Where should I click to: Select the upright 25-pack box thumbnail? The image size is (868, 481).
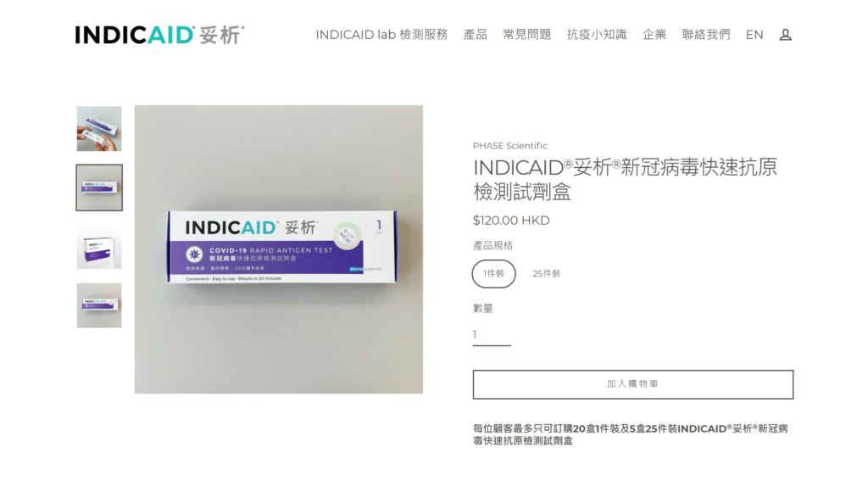point(99,247)
